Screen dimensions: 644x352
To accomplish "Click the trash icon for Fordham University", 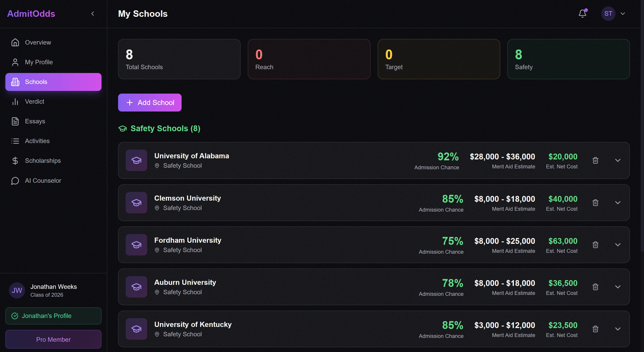I will pos(595,245).
